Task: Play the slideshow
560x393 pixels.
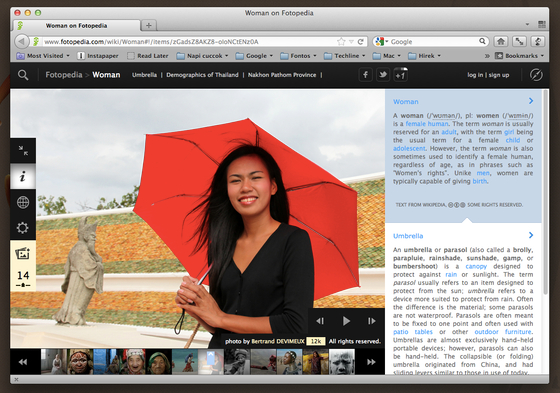Action: pos(346,321)
